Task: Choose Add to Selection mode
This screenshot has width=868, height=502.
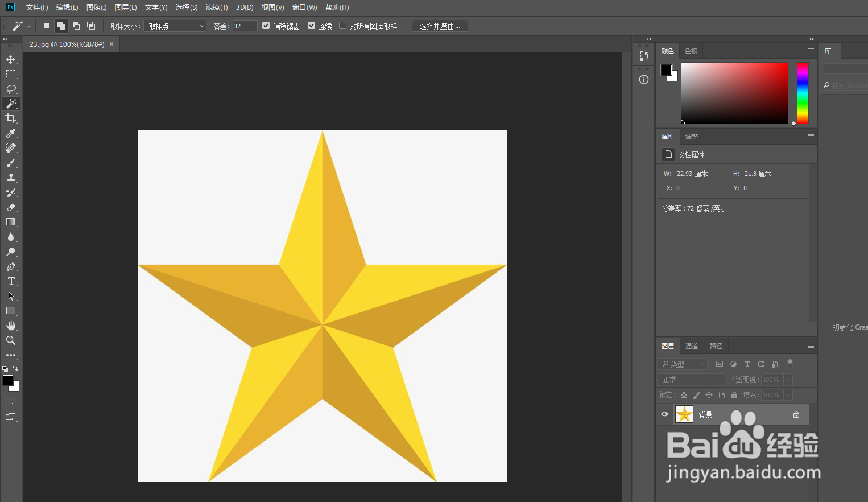Action: coord(61,26)
